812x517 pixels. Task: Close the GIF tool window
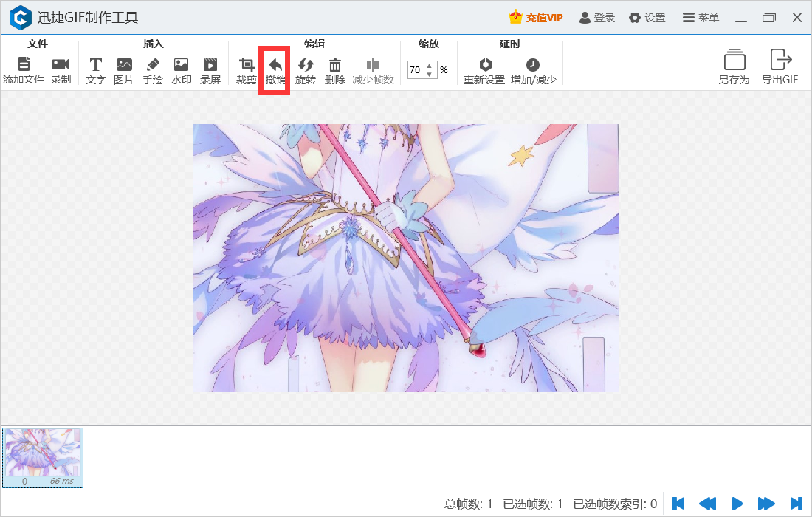(797, 18)
